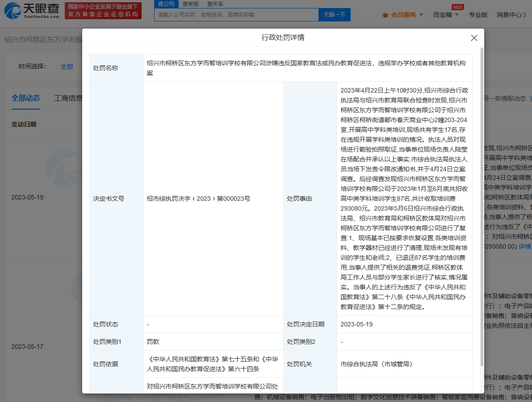Open 会员服务 menu
Screen dimensions: 532x402
tap(403, 15)
